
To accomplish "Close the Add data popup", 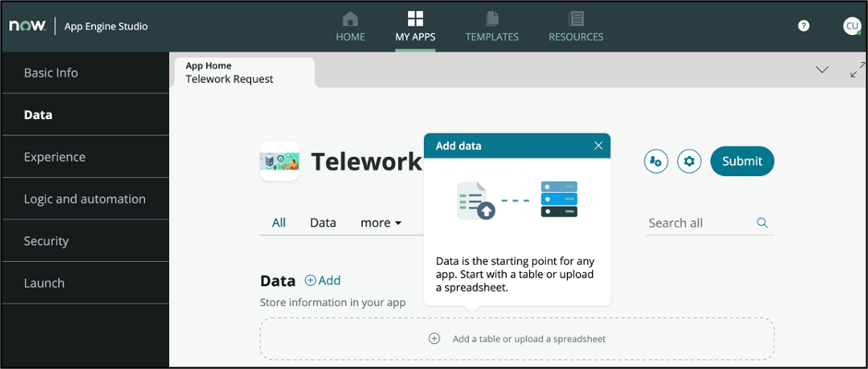I will coord(598,146).
